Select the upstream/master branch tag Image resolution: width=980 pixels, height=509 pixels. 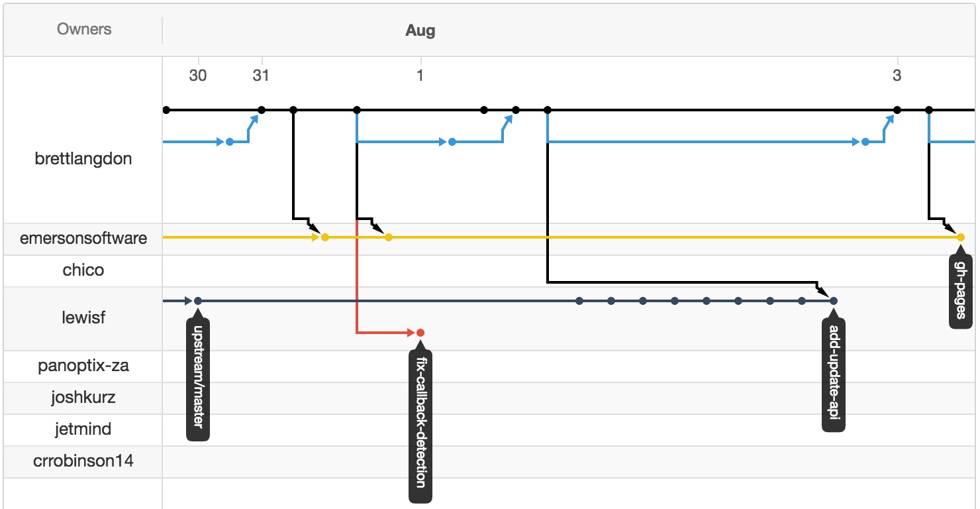198,380
